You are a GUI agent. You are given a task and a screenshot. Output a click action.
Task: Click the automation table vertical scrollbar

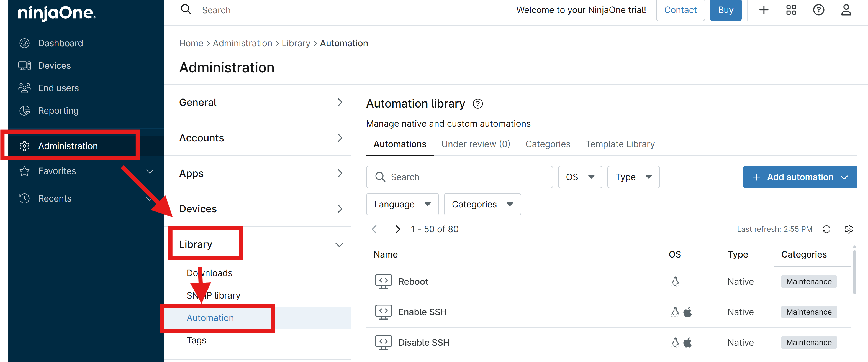tap(854, 272)
